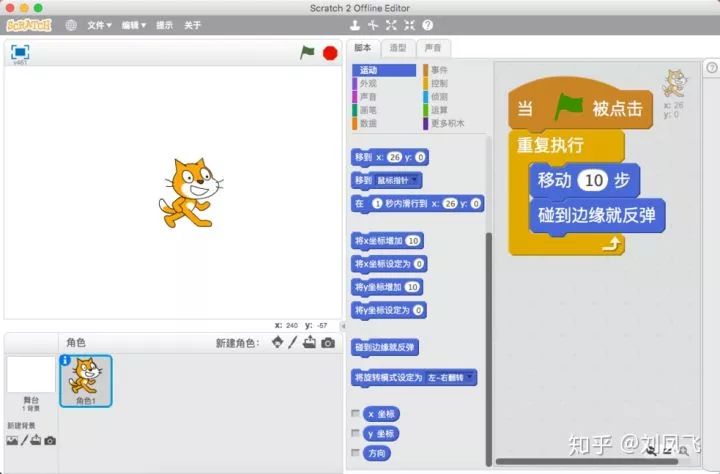Enable the y 坐标 stage monitor checkbox
Viewport: 720px width, 474px height.
tap(355, 433)
